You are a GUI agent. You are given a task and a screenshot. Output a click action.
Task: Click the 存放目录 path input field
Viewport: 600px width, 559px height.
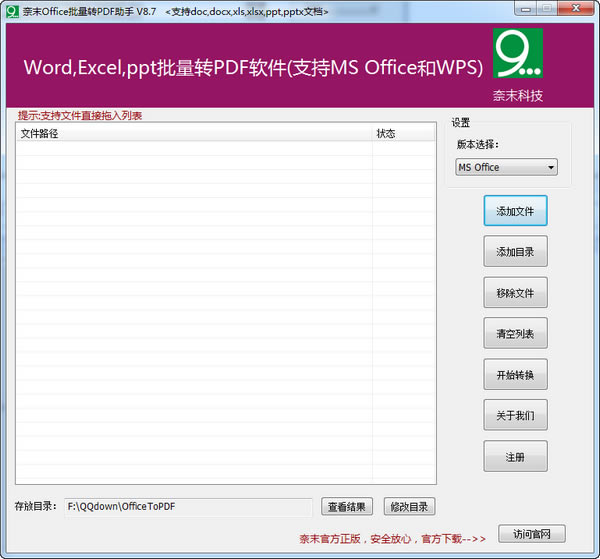tap(188, 507)
